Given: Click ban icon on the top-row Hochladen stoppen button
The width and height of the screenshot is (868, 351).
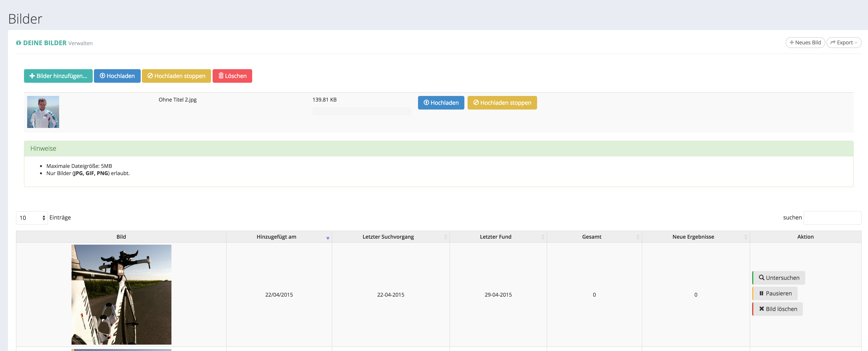Looking at the screenshot, I should pyautogui.click(x=150, y=76).
